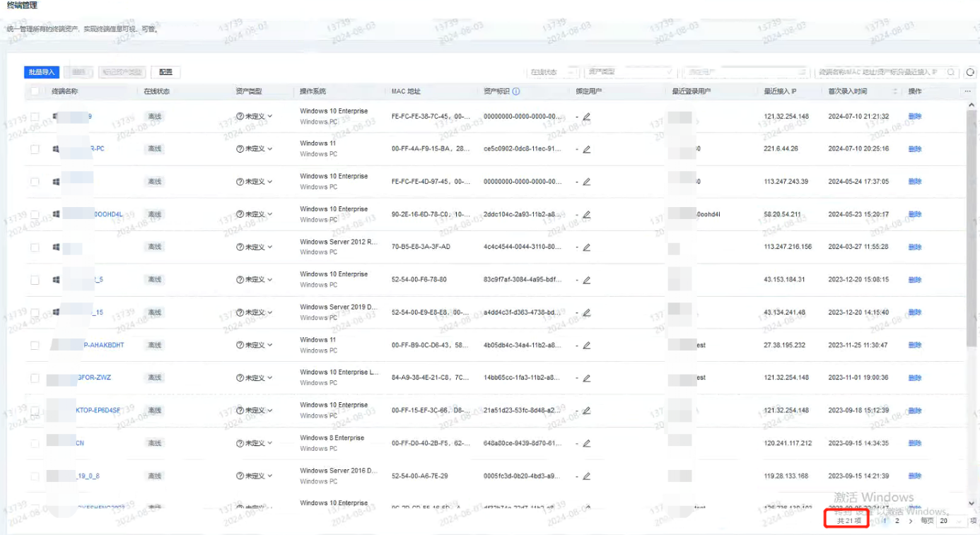Viewport: 980px width, 535px height.
Task: Click the magnifier search icon
Action: click(951, 72)
